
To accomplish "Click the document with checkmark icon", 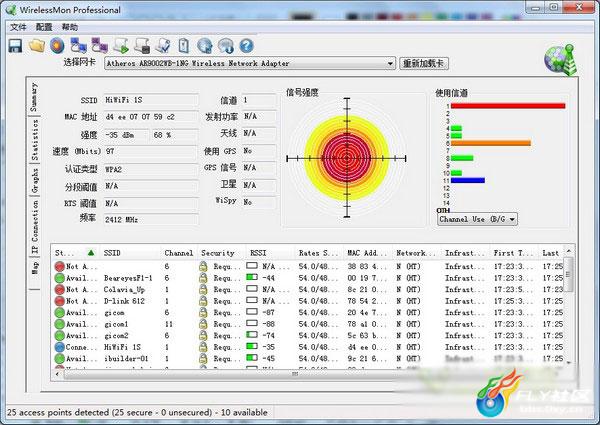I will 163,46.
